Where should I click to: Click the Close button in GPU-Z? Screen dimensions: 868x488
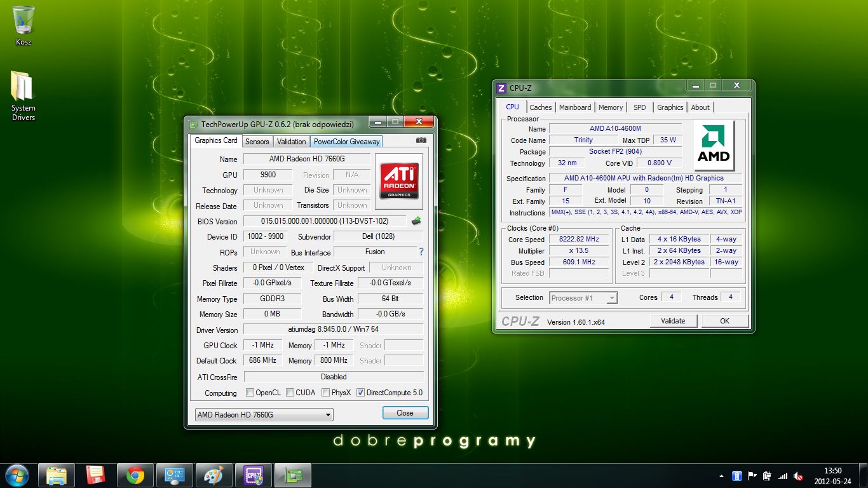coord(405,413)
